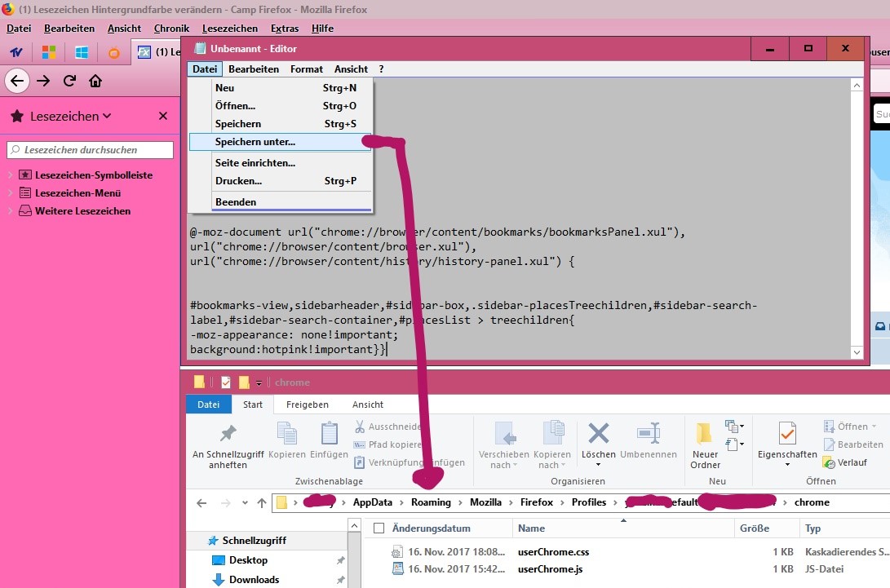The height and width of the screenshot is (588, 890).
Task: Click Firefox back navigation arrow
Action: (17, 81)
